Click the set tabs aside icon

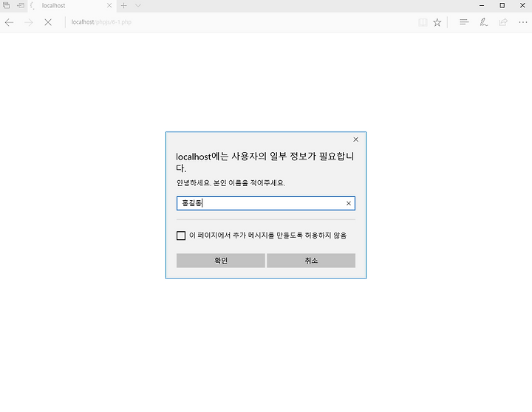(21, 5)
